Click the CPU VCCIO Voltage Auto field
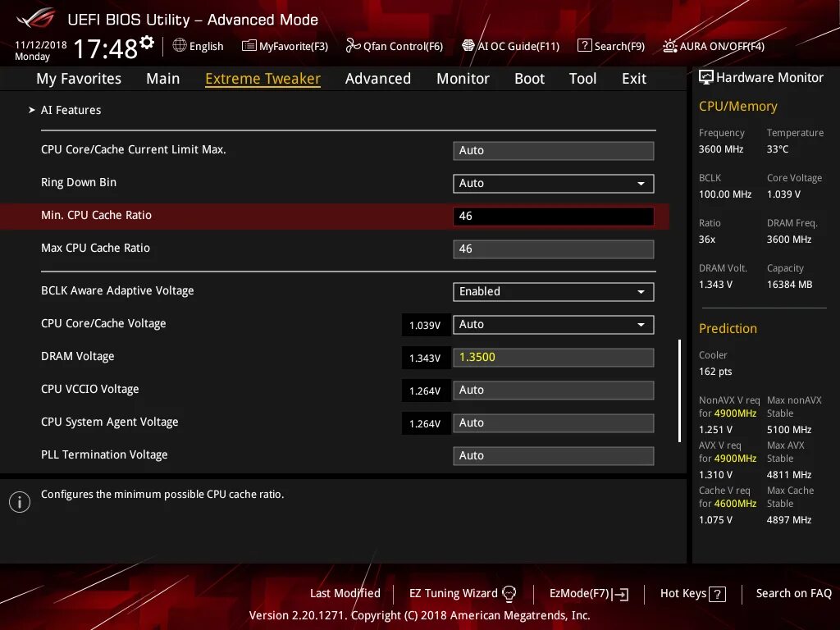This screenshot has height=630, width=840. point(554,390)
